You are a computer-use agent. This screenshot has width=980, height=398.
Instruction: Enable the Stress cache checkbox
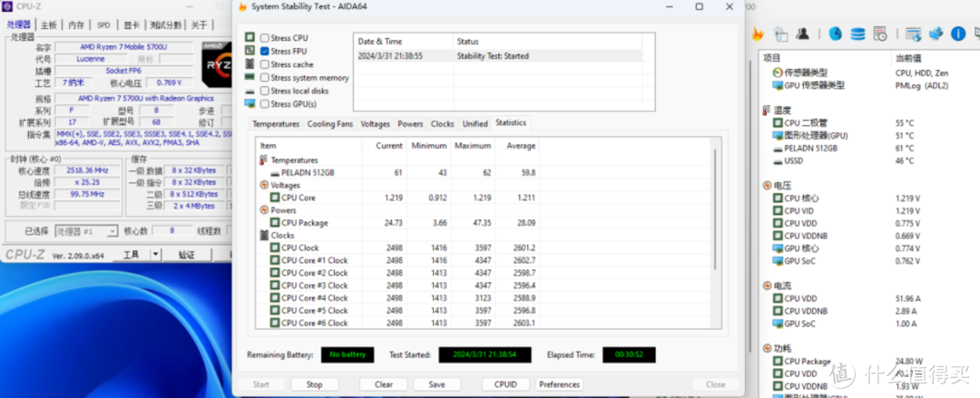265,64
